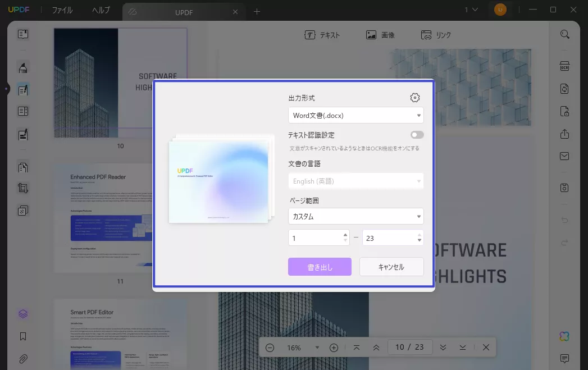The image size is (588, 370).
Task: Open the ファイル menu
Action: point(62,10)
